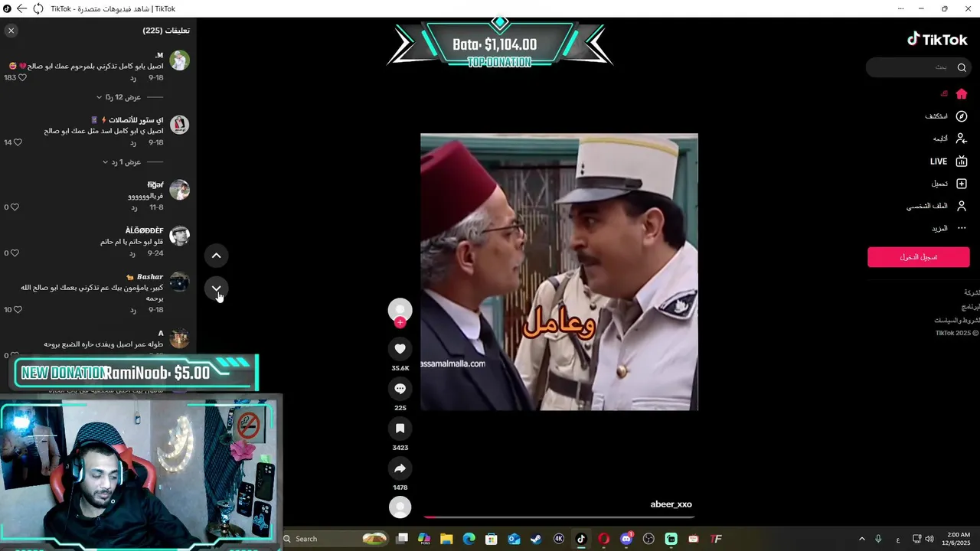The width and height of the screenshot is (980, 551).
Task: Bookmark the video to favorites
Action: [x=400, y=429]
